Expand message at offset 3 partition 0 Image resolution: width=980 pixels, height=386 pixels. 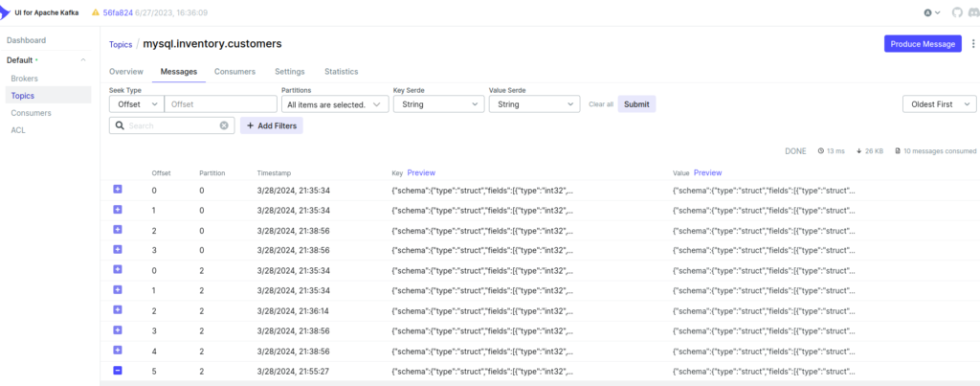pos(118,250)
